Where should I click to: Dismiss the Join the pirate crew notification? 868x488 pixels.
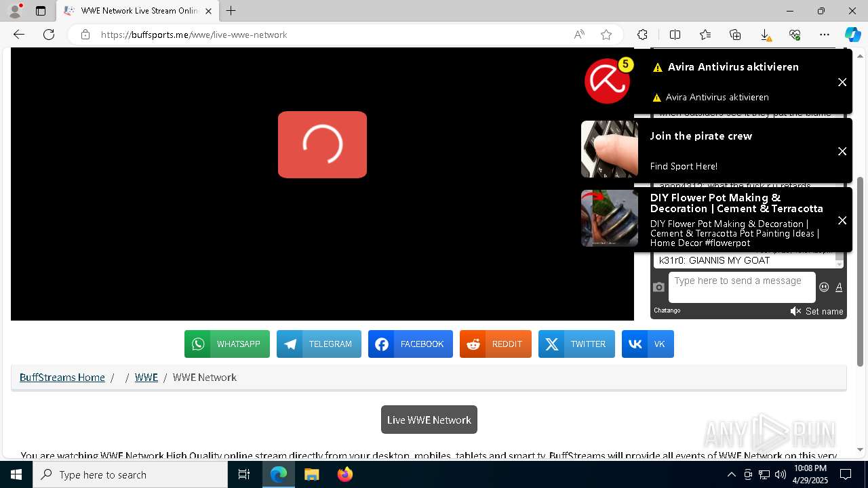click(x=842, y=151)
